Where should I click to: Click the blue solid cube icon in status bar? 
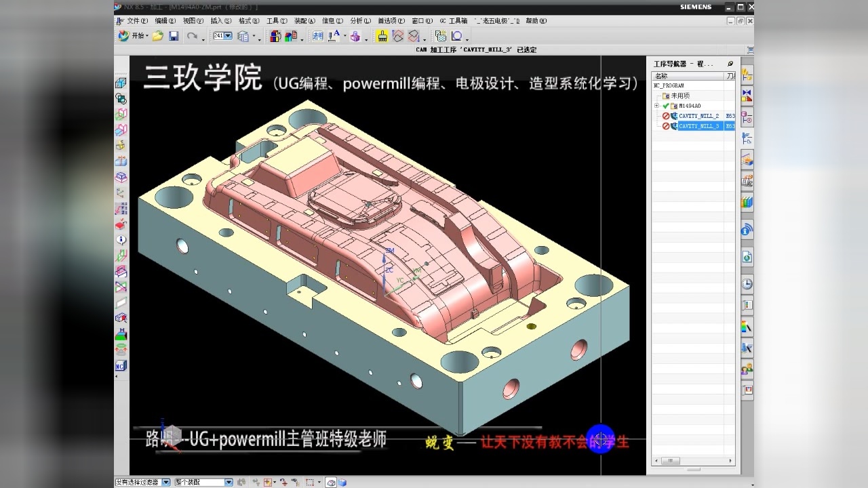coord(342,482)
